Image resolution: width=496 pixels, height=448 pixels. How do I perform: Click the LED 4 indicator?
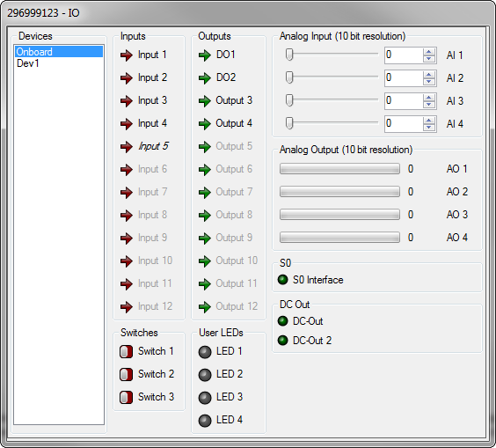(205, 421)
